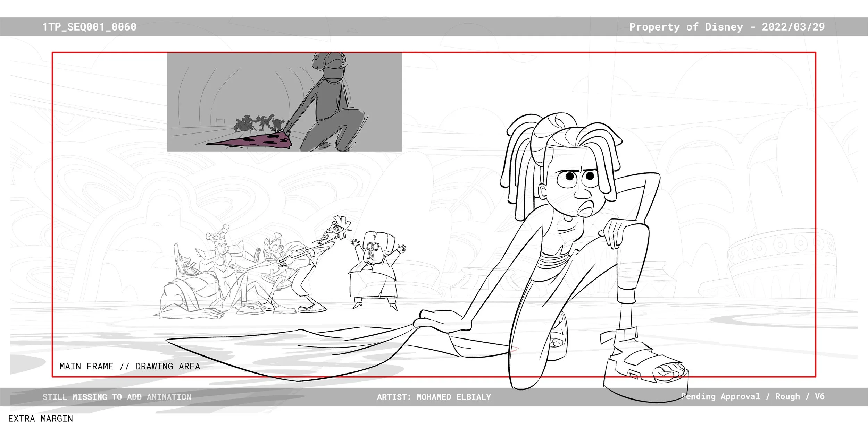The height and width of the screenshot is (429, 868).
Task: Click the Property of Disney date text
Action: point(727,27)
